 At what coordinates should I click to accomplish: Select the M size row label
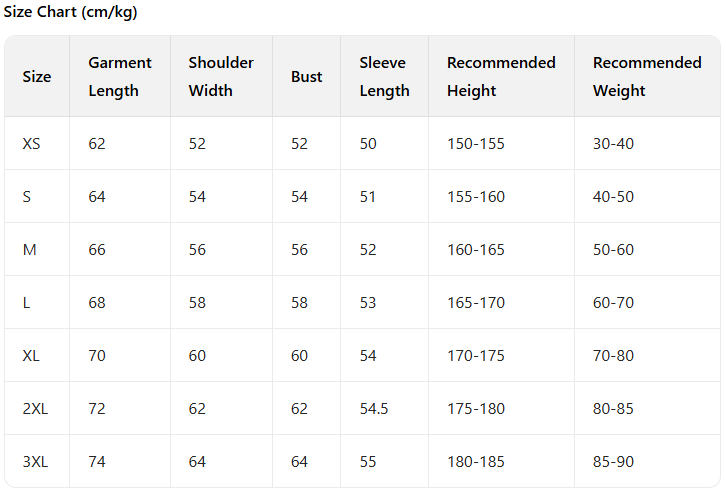coord(30,250)
